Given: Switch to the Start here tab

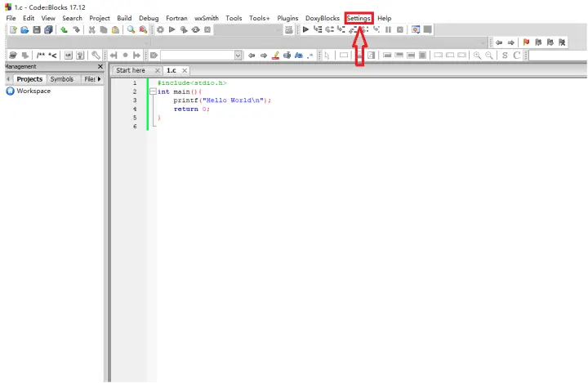Looking at the screenshot, I should click(131, 70).
